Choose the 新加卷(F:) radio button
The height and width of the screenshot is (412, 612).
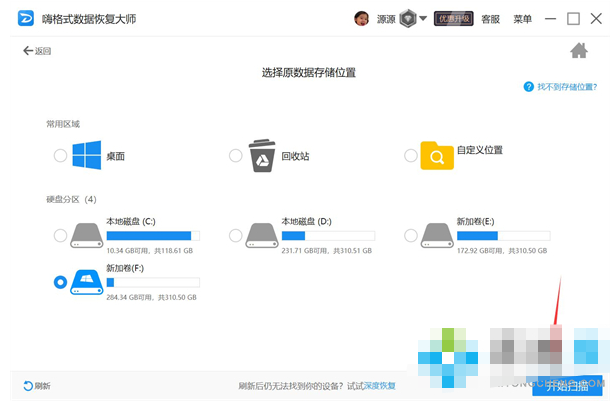click(60, 283)
